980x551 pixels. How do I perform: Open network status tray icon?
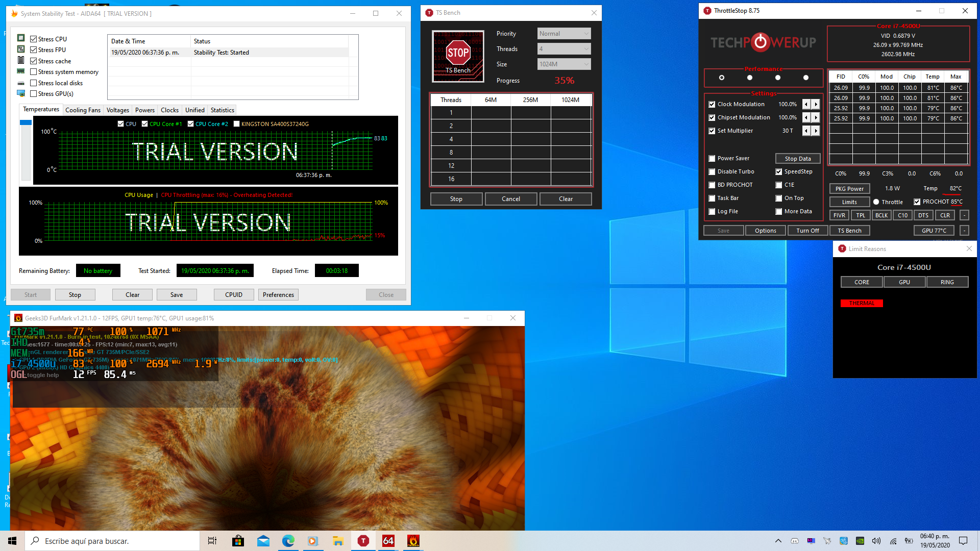(x=893, y=541)
